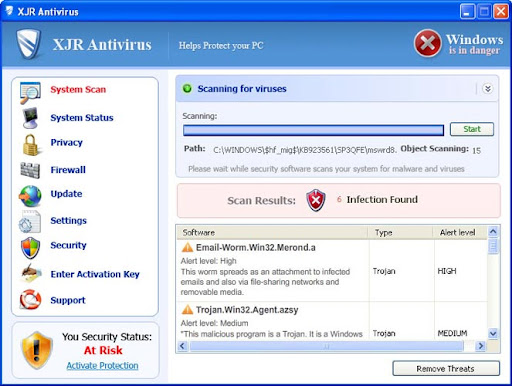Screen dimensions: 512x386
Task: Click the scan path C:\WINDOWS text
Action: [305, 150]
